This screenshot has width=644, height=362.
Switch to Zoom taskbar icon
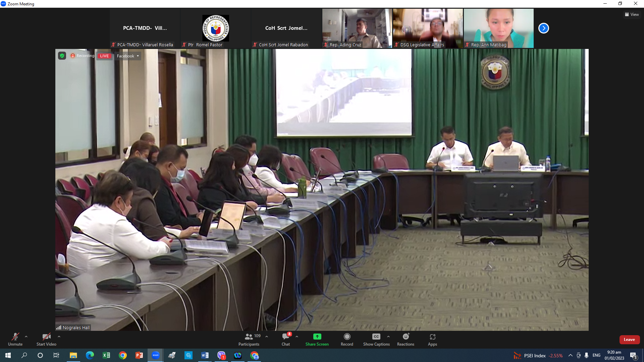point(155,355)
